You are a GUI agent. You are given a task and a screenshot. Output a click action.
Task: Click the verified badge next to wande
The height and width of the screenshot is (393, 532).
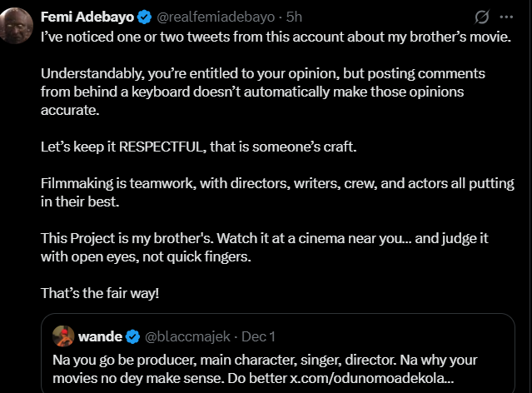[132, 337]
